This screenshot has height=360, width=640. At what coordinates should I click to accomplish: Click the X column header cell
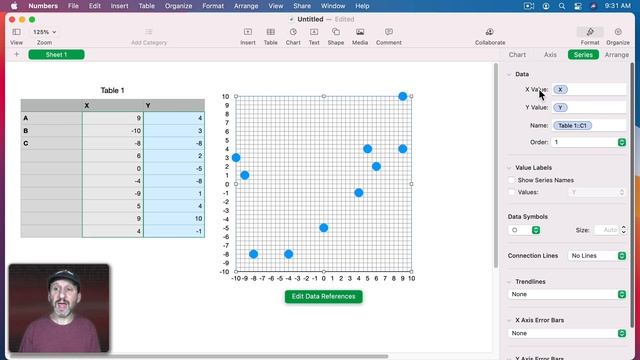[113, 105]
